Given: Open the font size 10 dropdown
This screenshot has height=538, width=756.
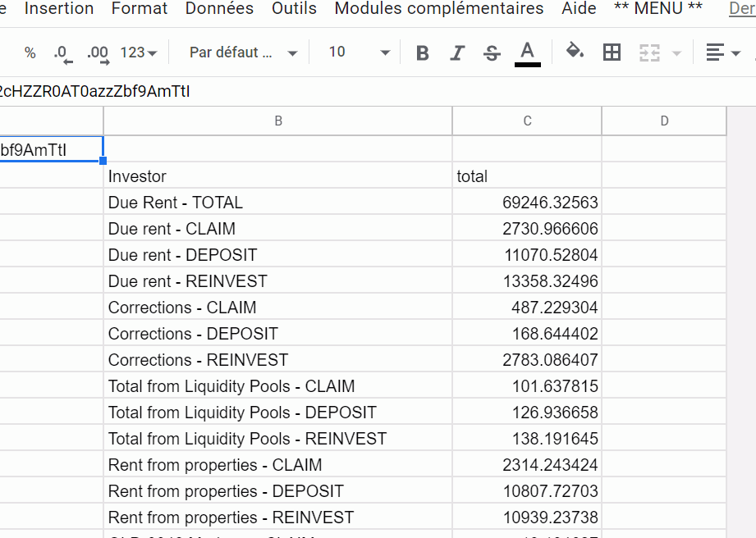Looking at the screenshot, I should point(359,52).
